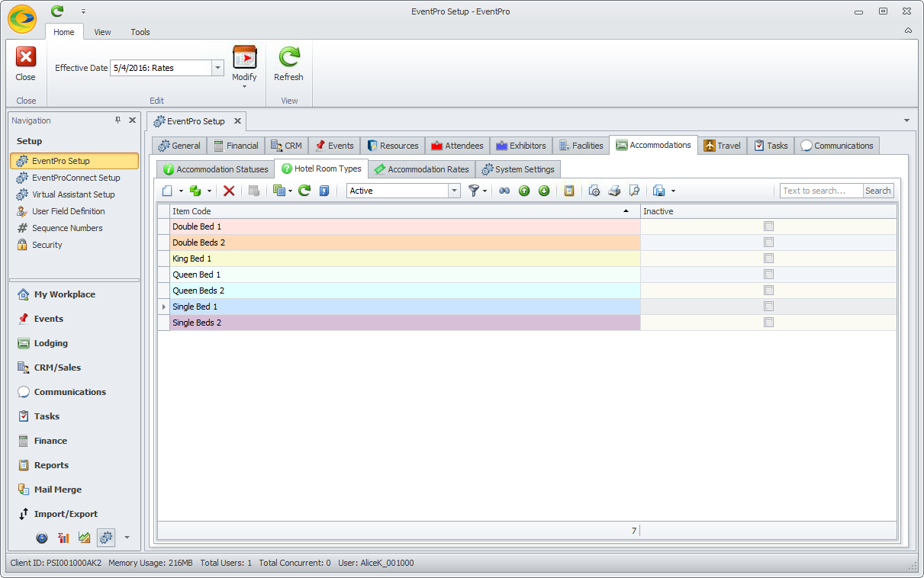Viewport: 924px width, 578px height.
Task: Click the Modify calendar icon
Action: 244,57
